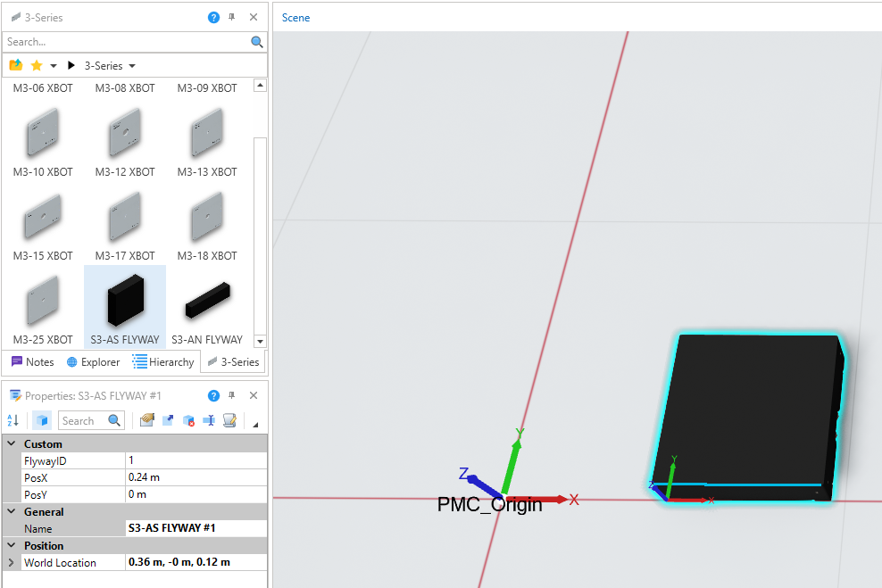
Task: Click the scroll with pencil icon
Action: pos(229,420)
